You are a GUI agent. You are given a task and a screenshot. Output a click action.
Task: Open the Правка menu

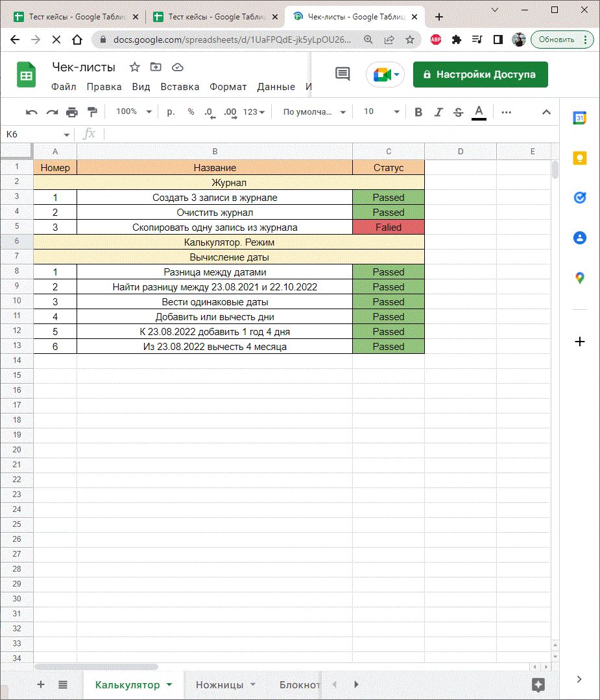(x=104, y=87)
